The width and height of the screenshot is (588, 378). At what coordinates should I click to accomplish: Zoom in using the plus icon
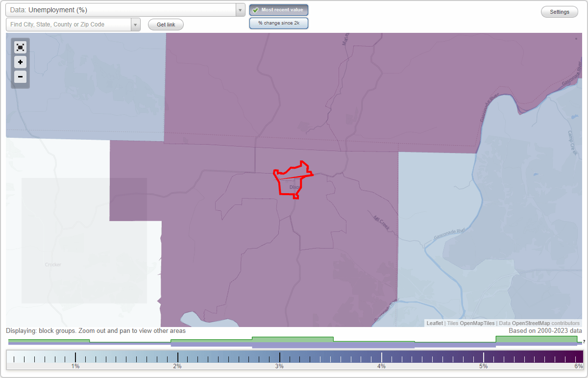20,62
